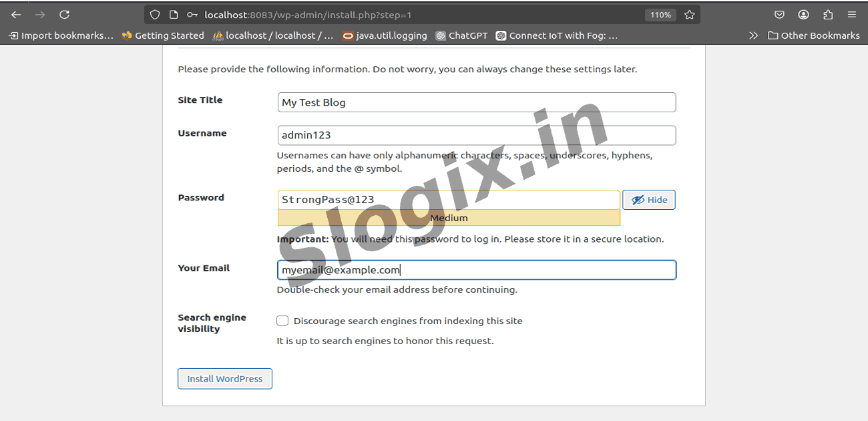Open the Firefox hamburger menu

click(x=852, y=15)
